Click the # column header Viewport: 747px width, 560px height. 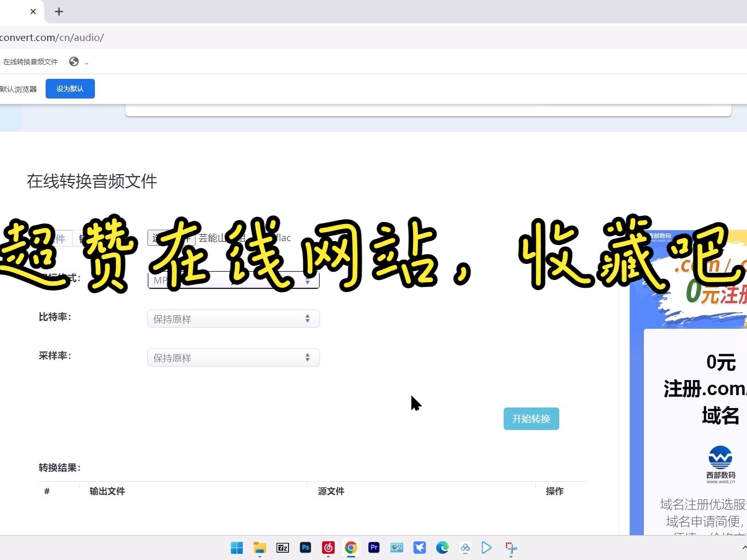47,491
